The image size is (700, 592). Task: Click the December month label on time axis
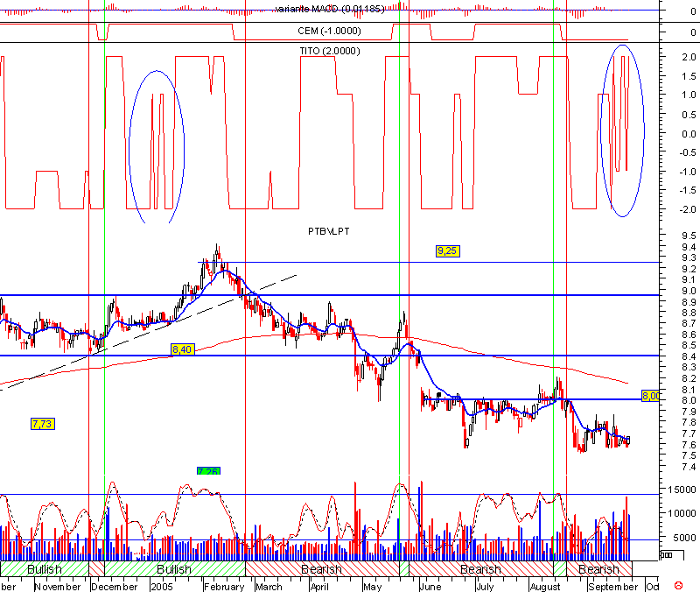(x=115, y=587)
